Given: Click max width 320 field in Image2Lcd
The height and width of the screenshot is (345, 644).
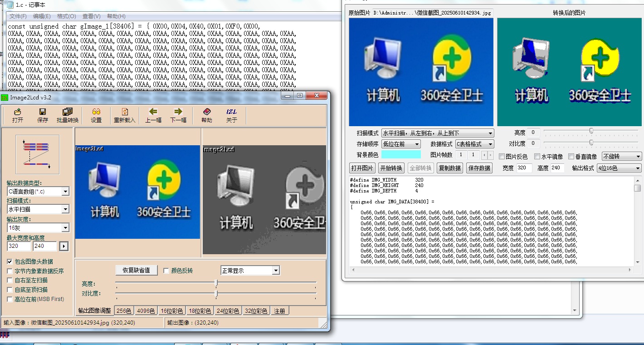Looking at the screenshot, I should [19, 246].
